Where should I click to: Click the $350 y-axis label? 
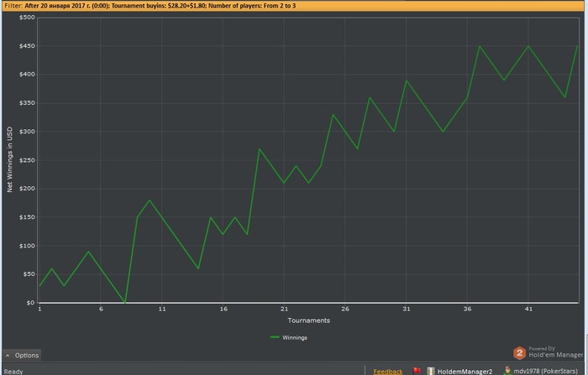(27, 103)
